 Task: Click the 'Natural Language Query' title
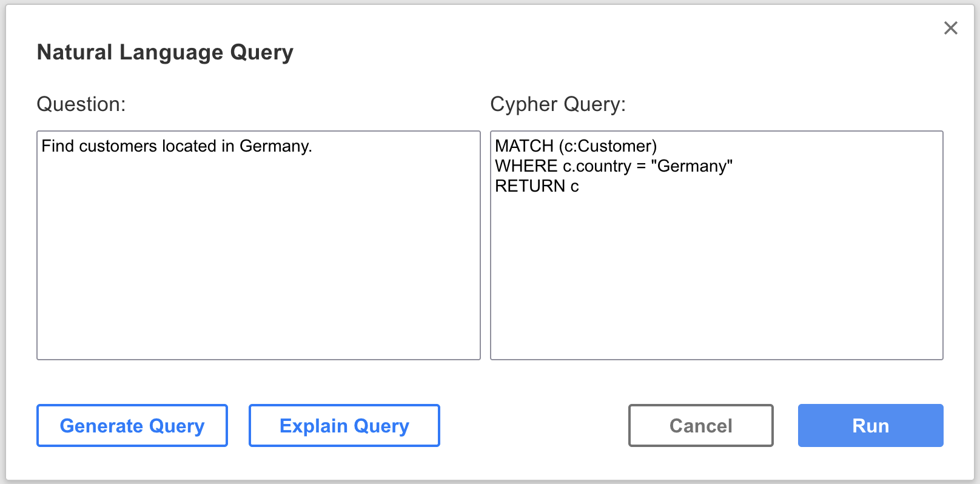coord(165,52)
